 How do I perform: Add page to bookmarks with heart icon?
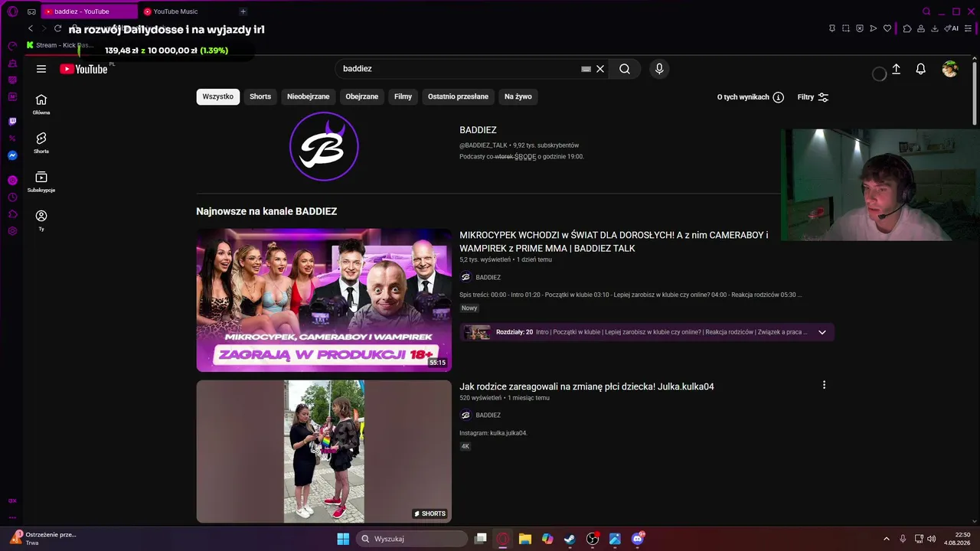[x=887, y=29]
